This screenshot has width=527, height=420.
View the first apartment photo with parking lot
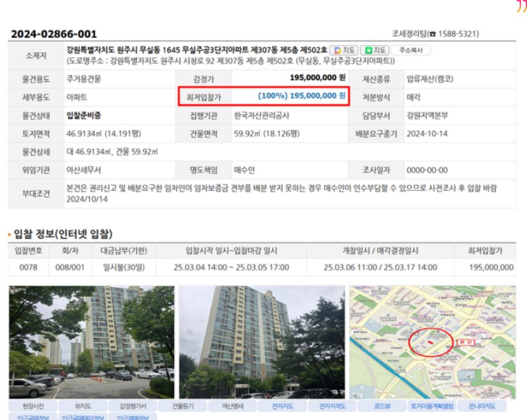pyautogui.click(x=92, y=342)
